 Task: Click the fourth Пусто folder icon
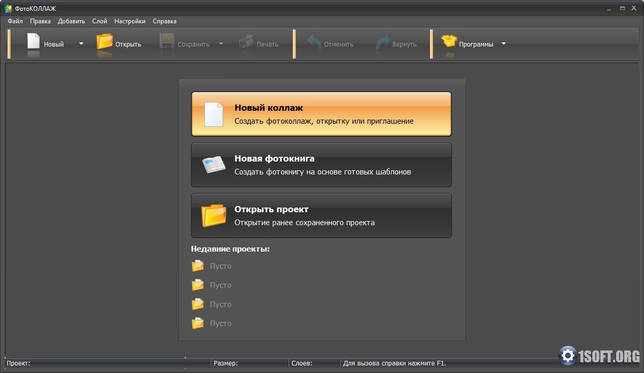pos(198,323)
